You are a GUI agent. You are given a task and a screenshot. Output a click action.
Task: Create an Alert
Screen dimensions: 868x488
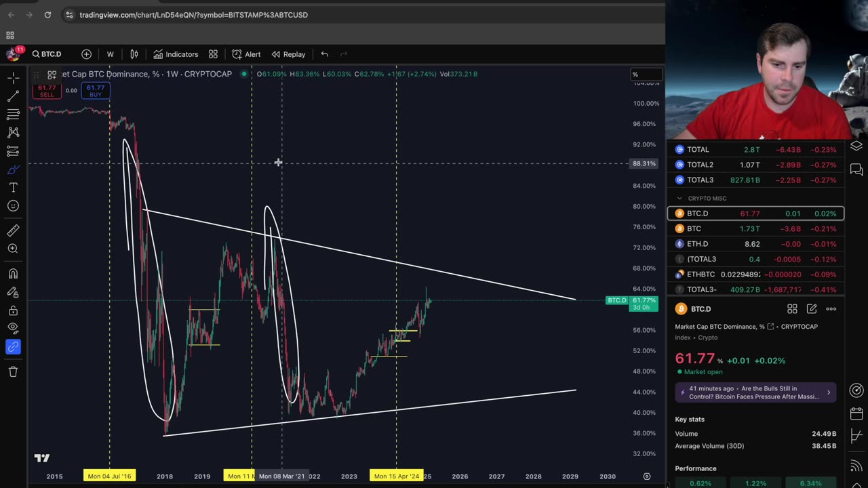(246, 54)
